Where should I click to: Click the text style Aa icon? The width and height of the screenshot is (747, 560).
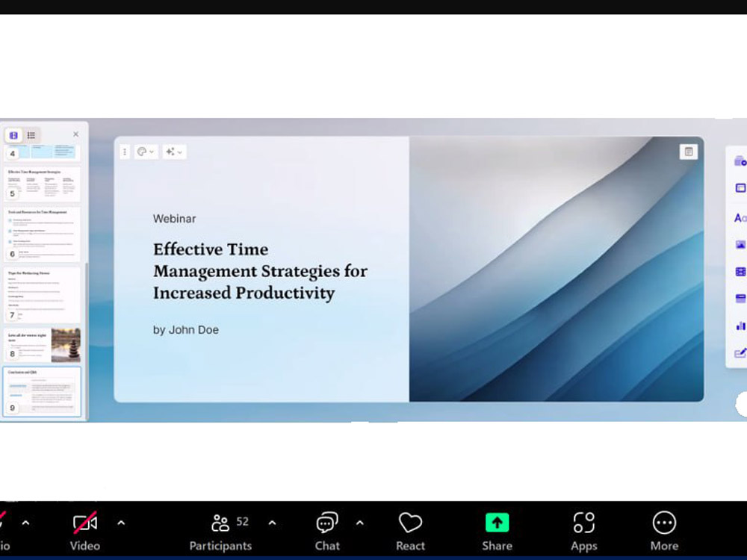(740, 217)
